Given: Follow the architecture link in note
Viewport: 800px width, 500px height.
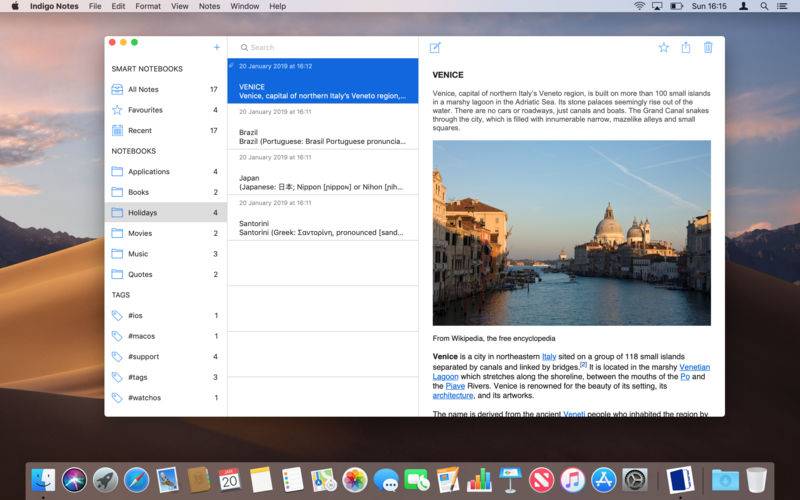Looking at the screenshot, I should [453, 395].
